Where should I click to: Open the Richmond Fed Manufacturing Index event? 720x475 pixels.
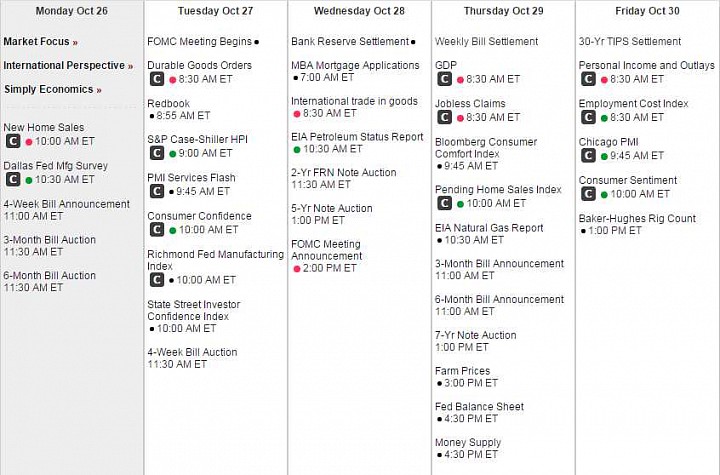point(215,260)
